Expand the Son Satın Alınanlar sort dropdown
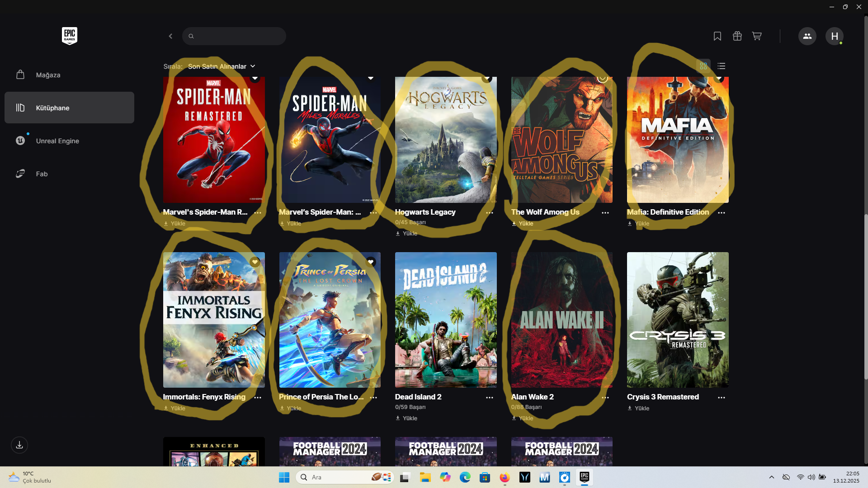The width and height of the screenshot is (868, 488). 222,66
